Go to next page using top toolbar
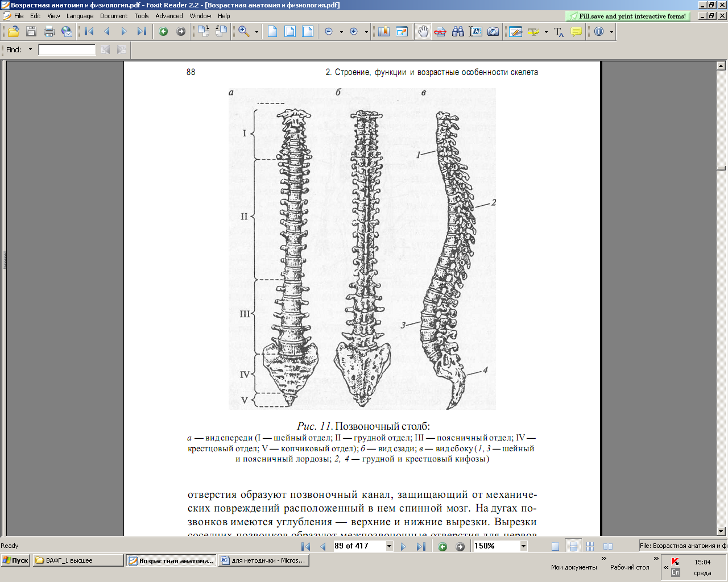728x582 pixels. [124, 32]
